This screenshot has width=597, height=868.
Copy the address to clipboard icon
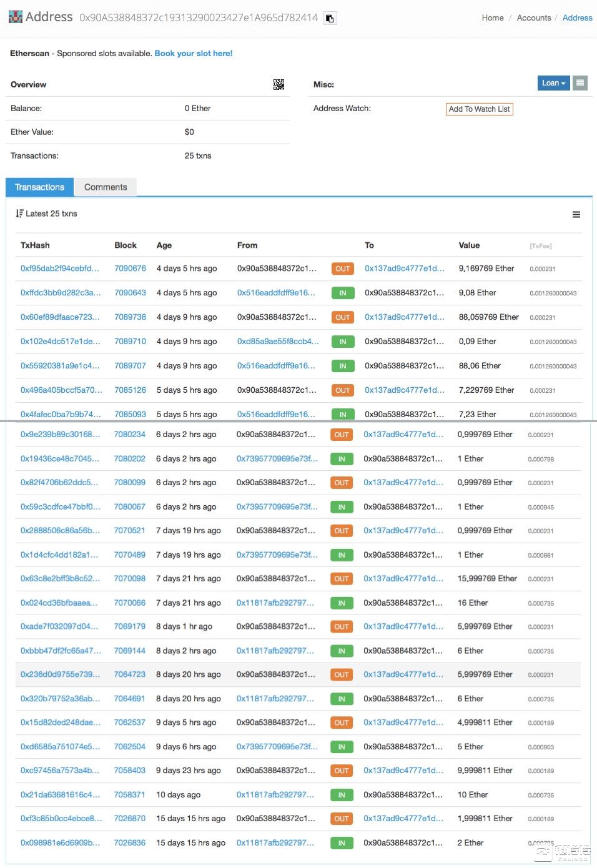330,18
